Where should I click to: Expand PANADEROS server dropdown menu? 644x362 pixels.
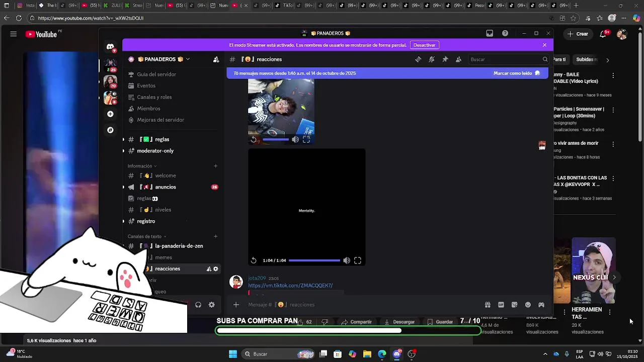click(188, 59)
